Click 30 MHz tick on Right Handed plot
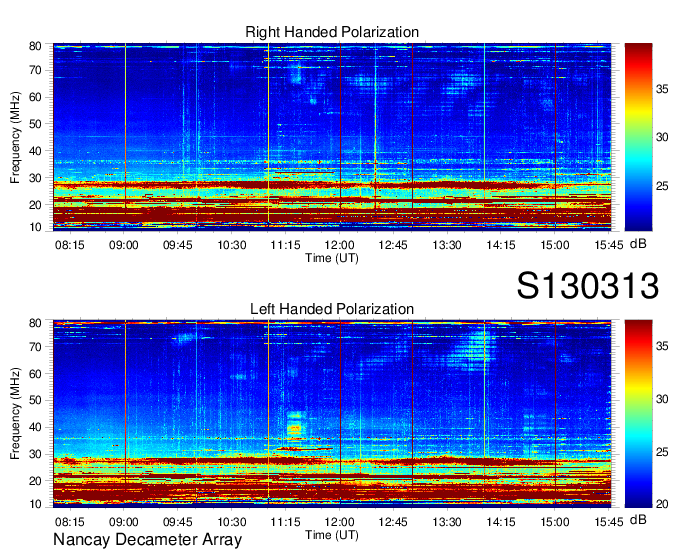This screenshot has height=552, width=680. (x=35, y=178)
